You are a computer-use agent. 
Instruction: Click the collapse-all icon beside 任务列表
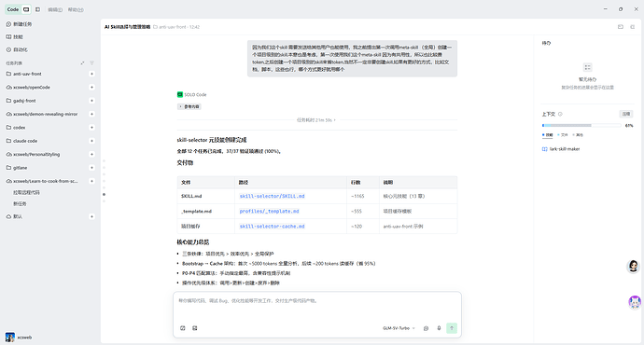[82, 63]
